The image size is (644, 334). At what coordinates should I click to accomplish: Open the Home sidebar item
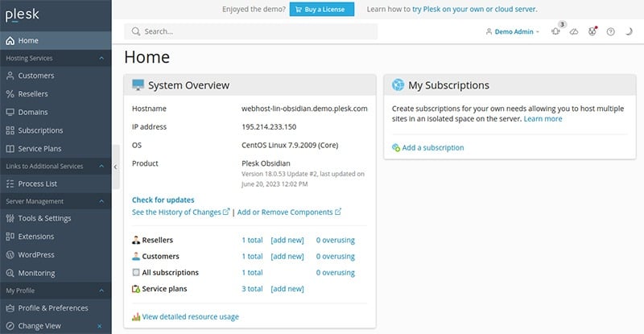(x=56, y=40)
